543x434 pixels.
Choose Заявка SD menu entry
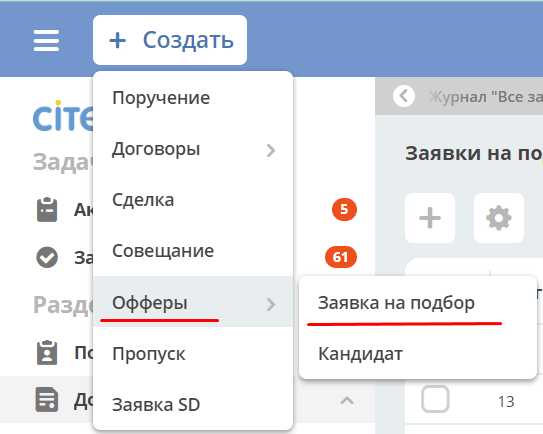point(193,405)
